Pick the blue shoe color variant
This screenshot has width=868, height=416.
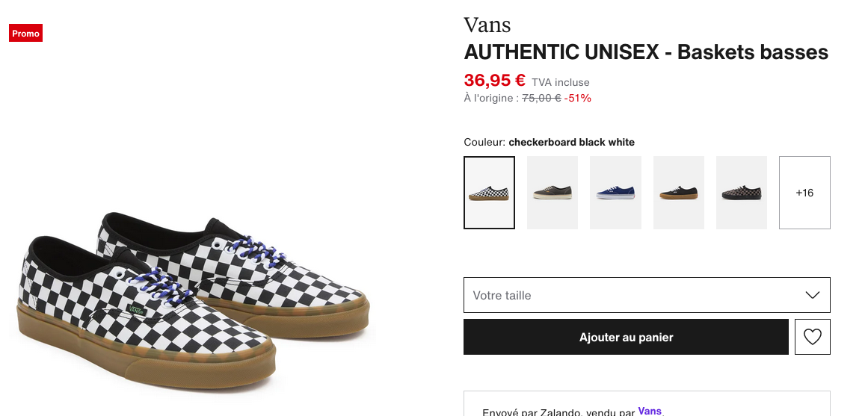(x=615, y=193)
